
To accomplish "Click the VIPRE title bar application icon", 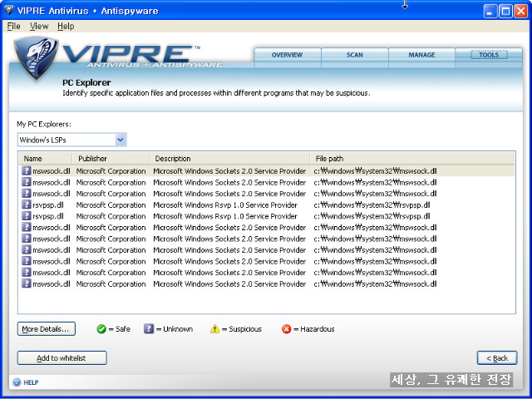I will (x=9, y=10).
